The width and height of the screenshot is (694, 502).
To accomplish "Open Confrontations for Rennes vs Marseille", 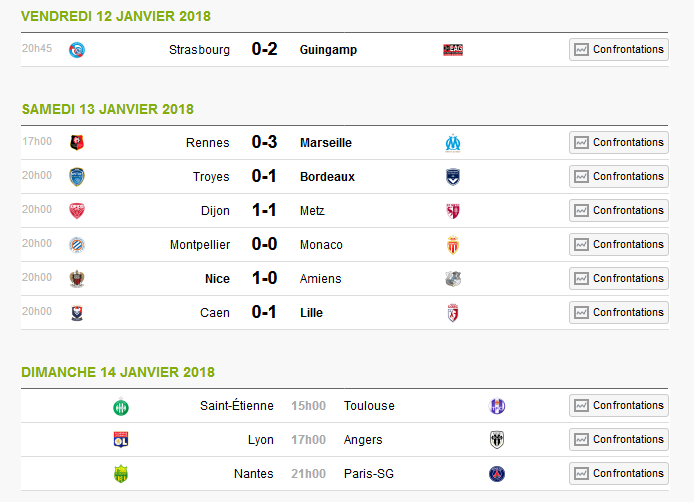I will 619,143.
